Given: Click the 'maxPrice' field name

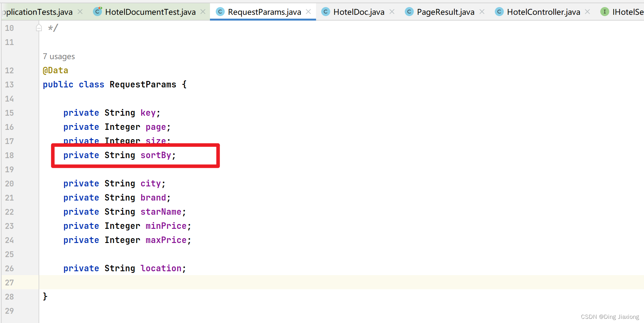Looking at the screenshot, I should 166,240.
